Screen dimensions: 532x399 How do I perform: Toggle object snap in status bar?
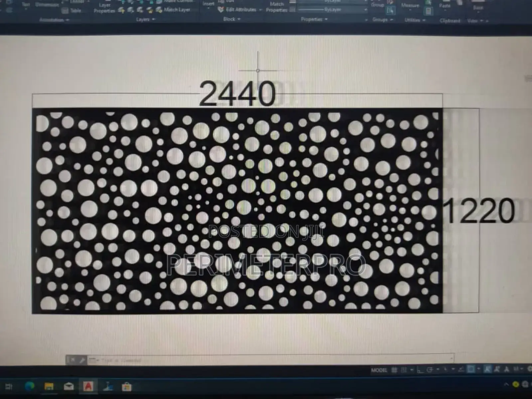pos(471,369)
